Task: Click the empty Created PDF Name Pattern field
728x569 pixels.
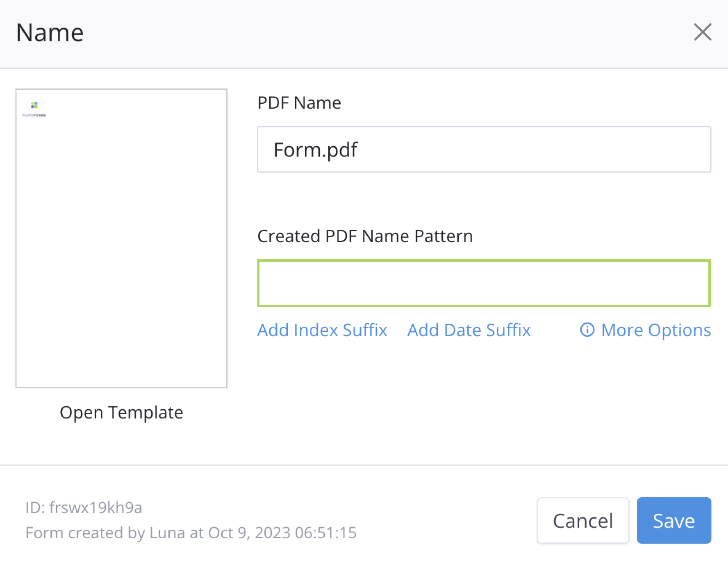Action: [x=484, y=283]
